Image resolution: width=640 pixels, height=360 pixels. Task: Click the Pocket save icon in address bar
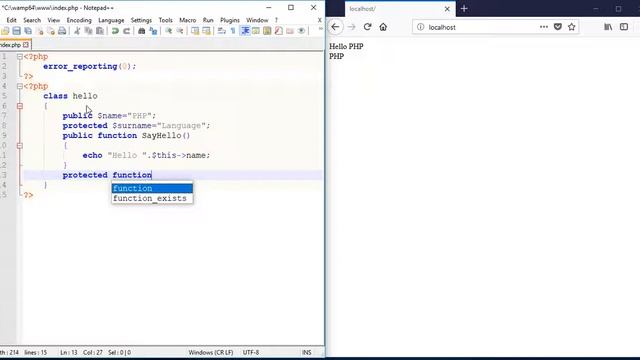point(558,27)
